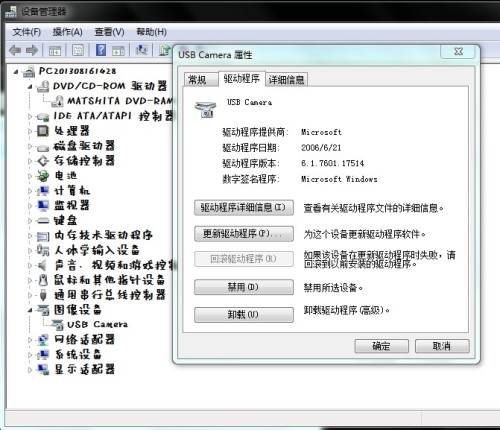
Task: Collapse the PC20130816I428 root node
Action: point(16,72)
